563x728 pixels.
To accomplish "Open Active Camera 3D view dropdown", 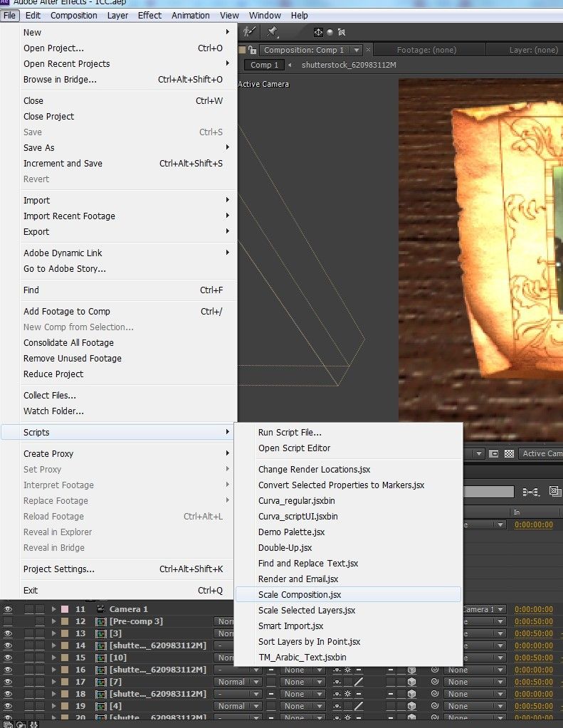I will click(540, 453).
